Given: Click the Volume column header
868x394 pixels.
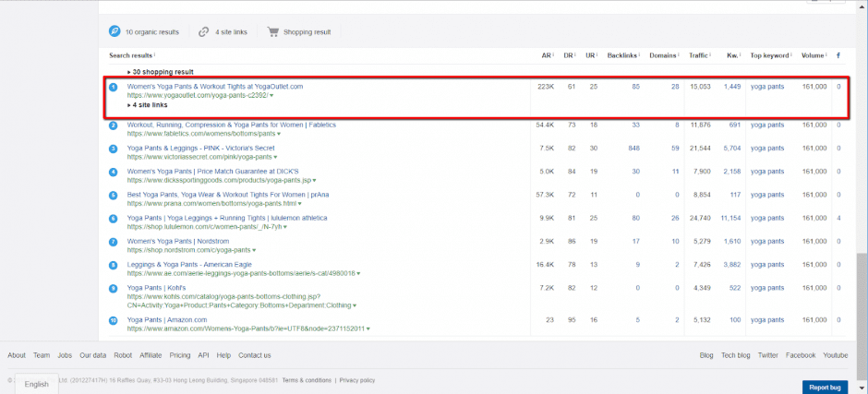Looking at the screenshot, I should tap(813, 55).
